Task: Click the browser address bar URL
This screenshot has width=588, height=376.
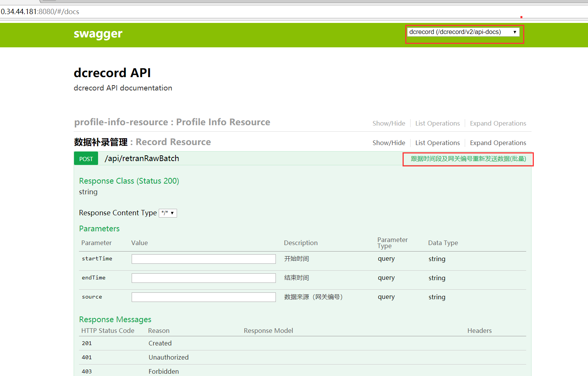Action: (x=40, y=12)
